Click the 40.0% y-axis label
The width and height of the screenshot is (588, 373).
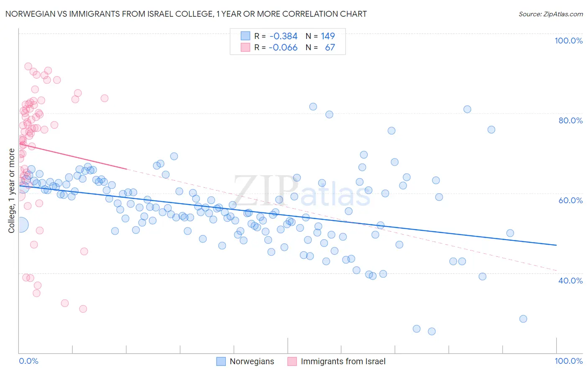pos(570,281)
